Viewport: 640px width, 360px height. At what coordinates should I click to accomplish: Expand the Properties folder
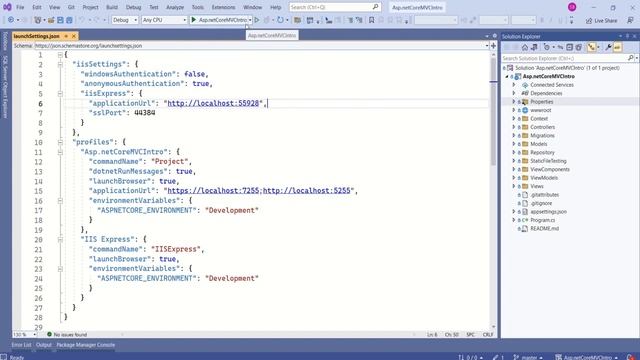point(514,102)
